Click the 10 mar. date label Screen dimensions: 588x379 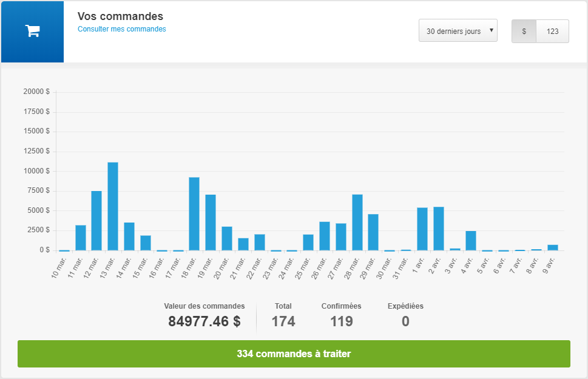click(x=58, y=267)
